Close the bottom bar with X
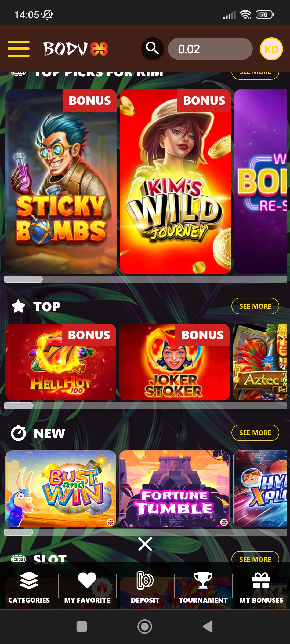Image resolution: width=290 pixels, height=644 pixels. (145, 544)
